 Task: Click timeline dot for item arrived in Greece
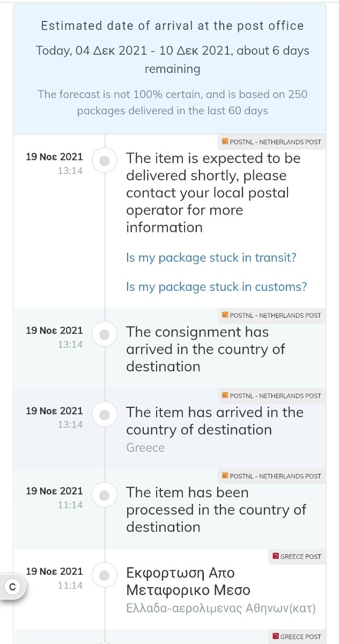coord(105,414)
